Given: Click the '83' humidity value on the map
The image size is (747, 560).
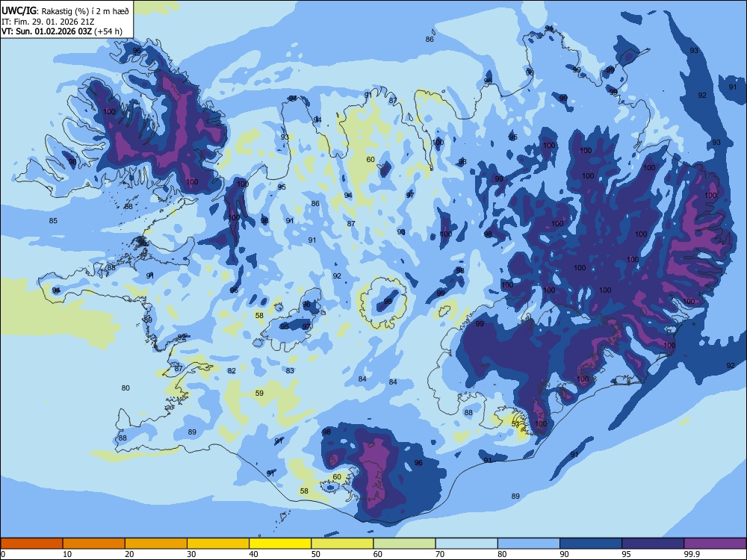Looking at the screenshot, I should (290, 370).
